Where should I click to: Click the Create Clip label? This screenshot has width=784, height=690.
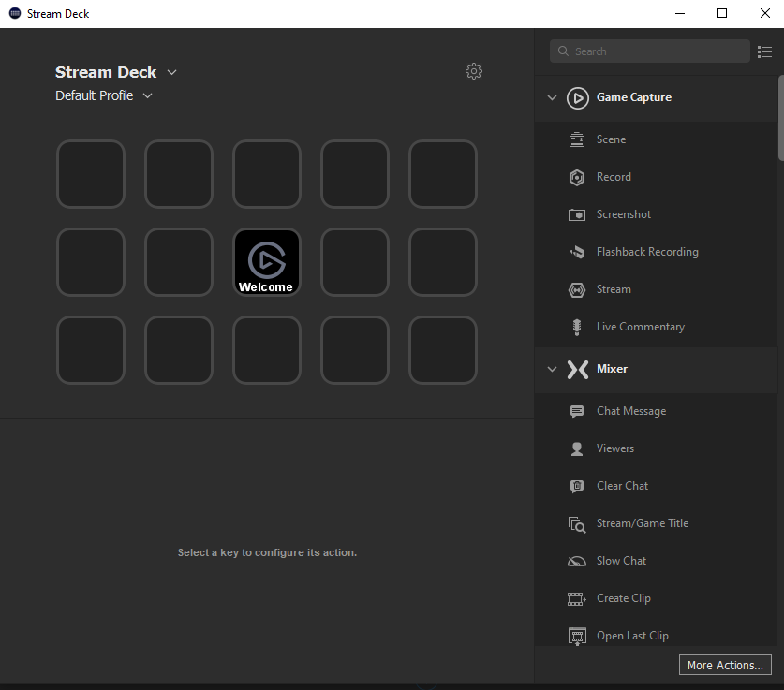pos(624,598)
